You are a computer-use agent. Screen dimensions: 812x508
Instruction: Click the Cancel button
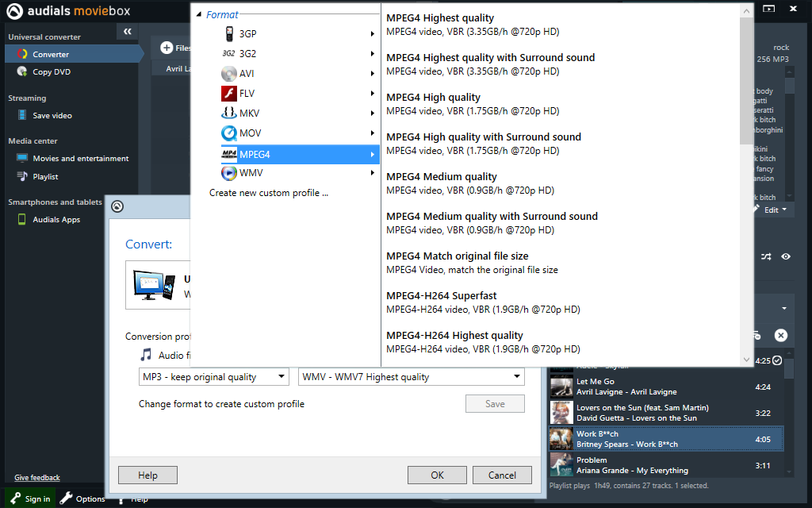pos(502,475)
